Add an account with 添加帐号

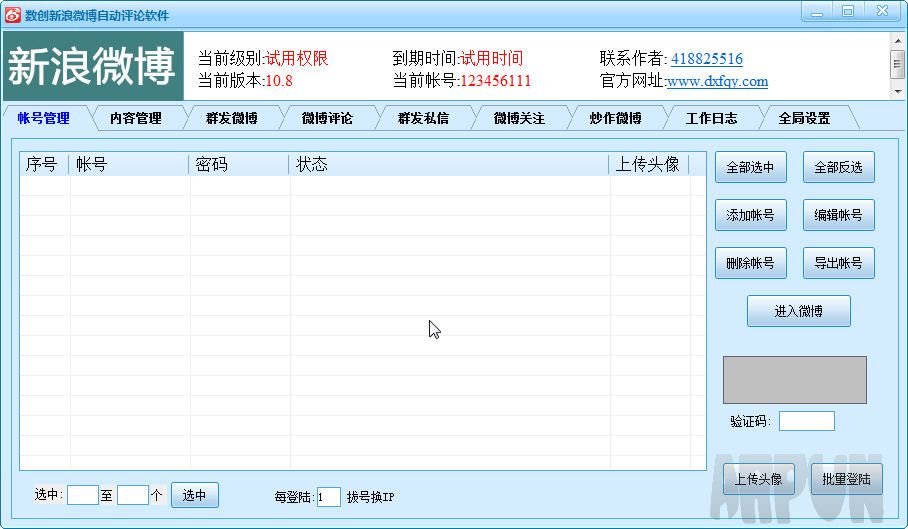[x=750, y=215]
